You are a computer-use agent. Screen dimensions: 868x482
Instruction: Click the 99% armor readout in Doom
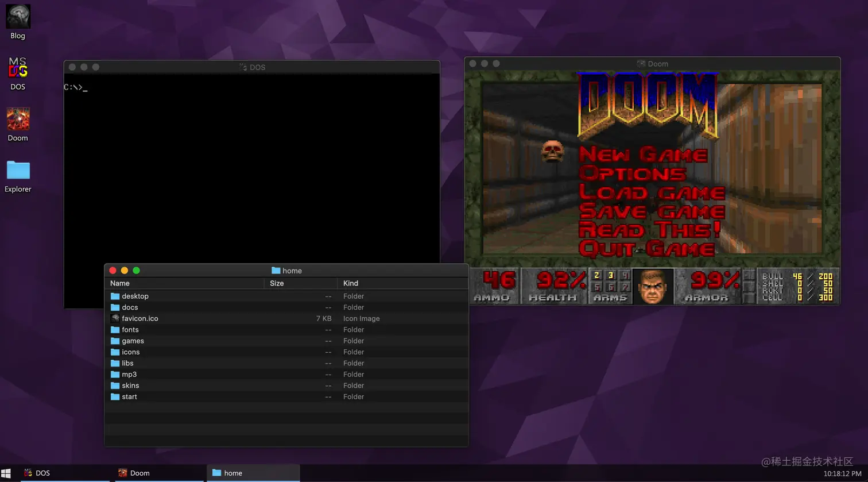tap(715, 280)
